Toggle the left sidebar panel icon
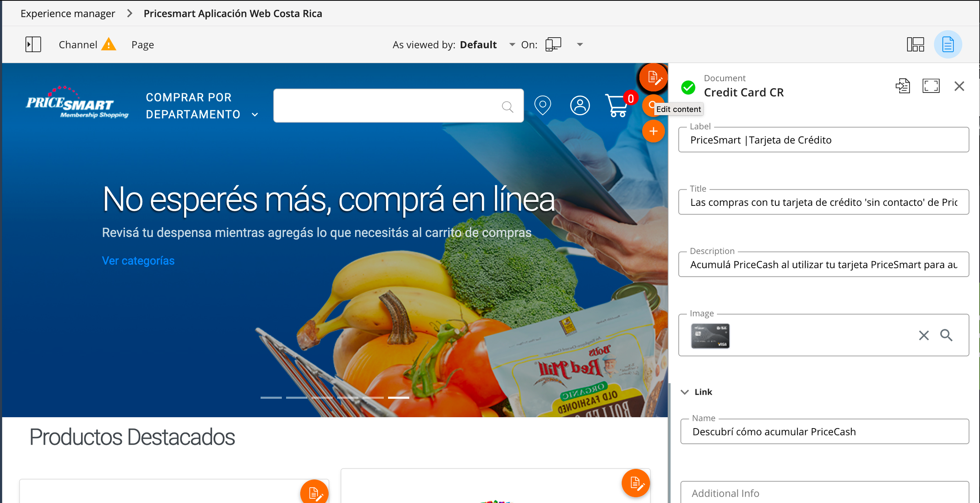The image size is (980, 503). [x=33, y=44]
